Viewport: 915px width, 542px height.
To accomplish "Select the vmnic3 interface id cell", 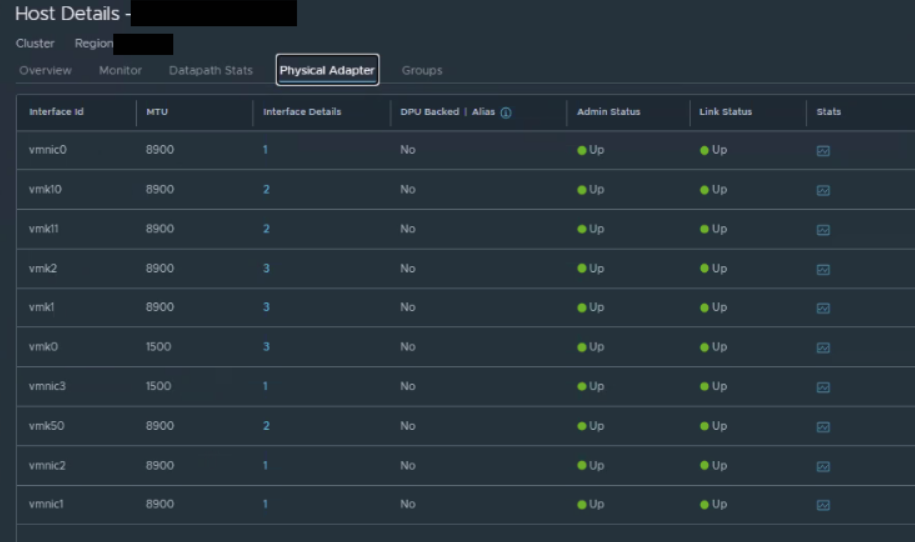I will [47, 386].
